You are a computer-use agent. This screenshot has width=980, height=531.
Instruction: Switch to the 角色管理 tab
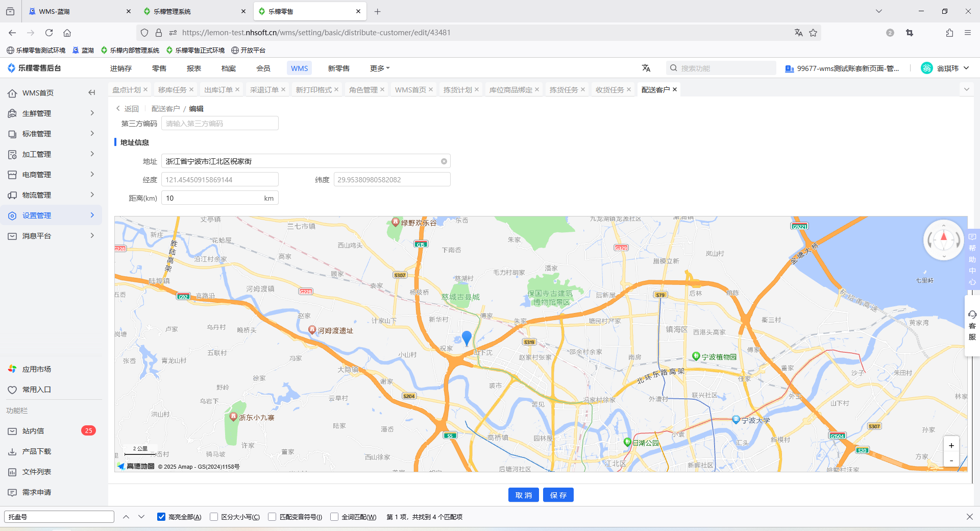[x=363, y=90]
